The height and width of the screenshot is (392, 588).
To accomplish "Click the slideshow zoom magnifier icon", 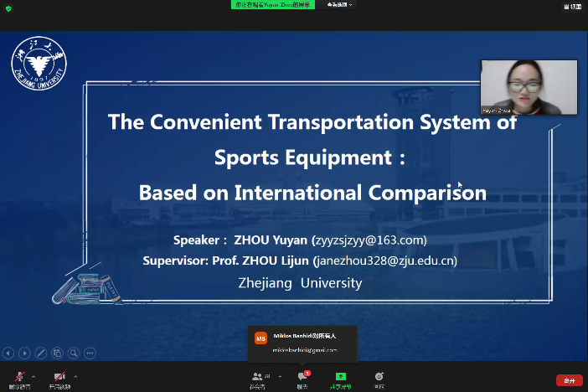I will [74, 353].
